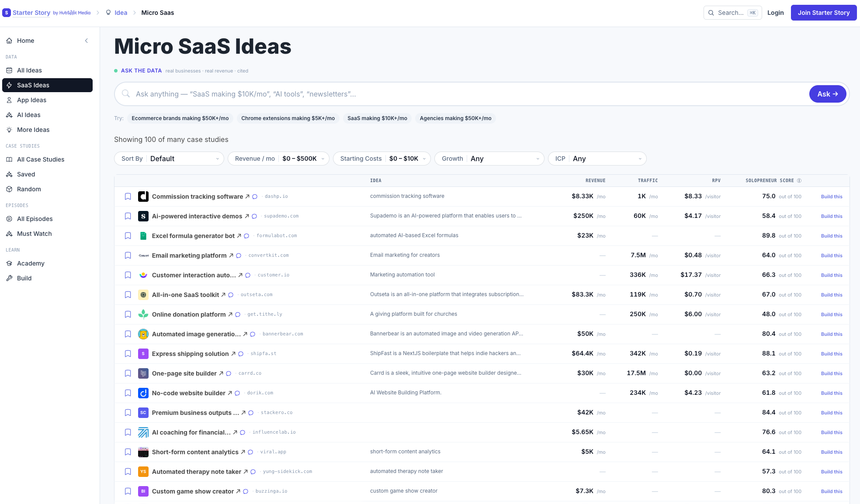The image size is (860, 504).
Task: Expand the ICP filter dropdown
Action: point(597,159)
